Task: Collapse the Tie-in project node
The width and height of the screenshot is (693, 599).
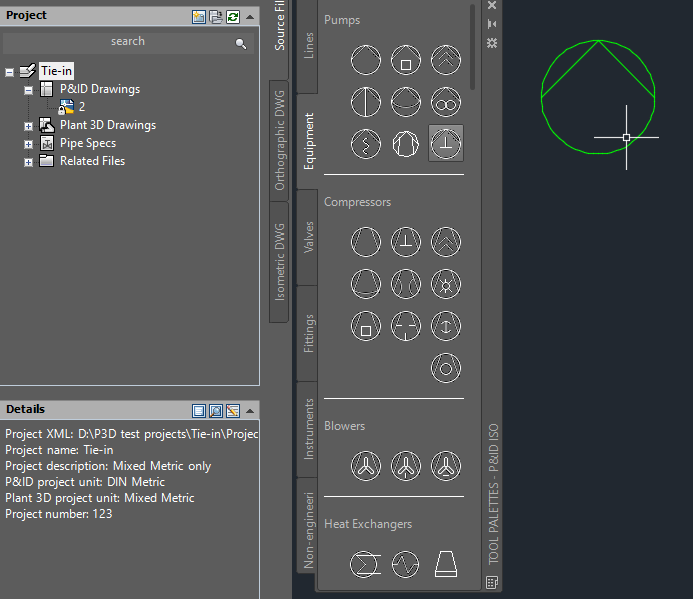Action: tap(9, 72)
